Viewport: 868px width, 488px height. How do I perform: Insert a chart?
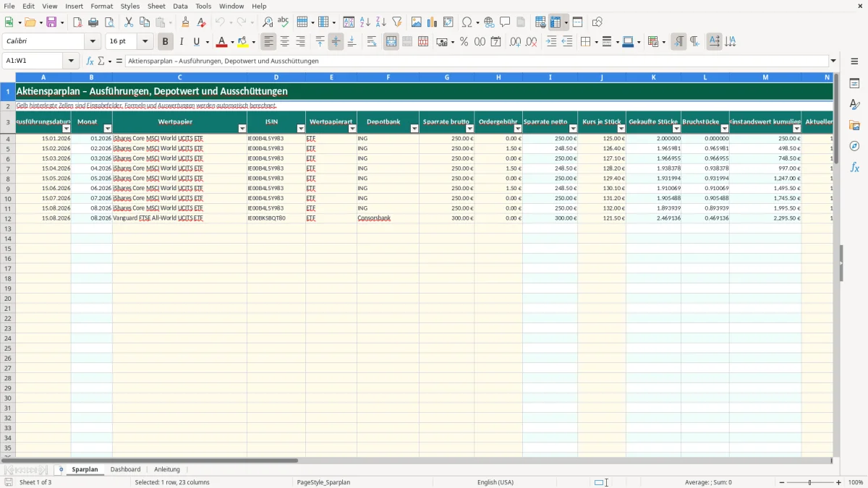point(433,22)
